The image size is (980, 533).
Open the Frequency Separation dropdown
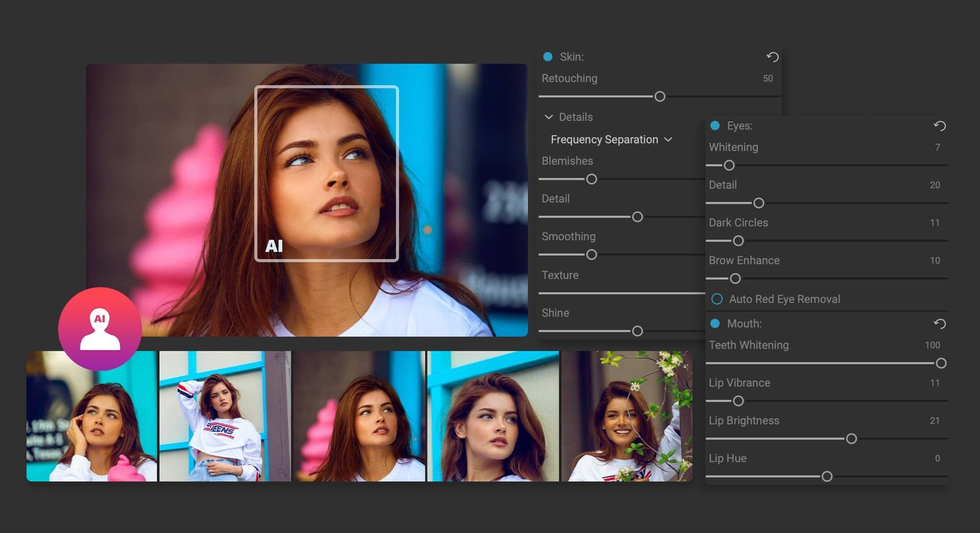tap(611, 139)
